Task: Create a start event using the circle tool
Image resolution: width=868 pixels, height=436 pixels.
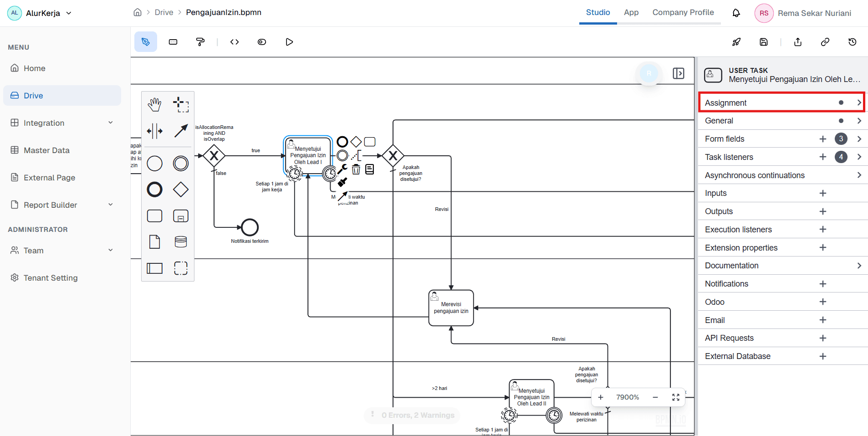Action: coord(155,163)
